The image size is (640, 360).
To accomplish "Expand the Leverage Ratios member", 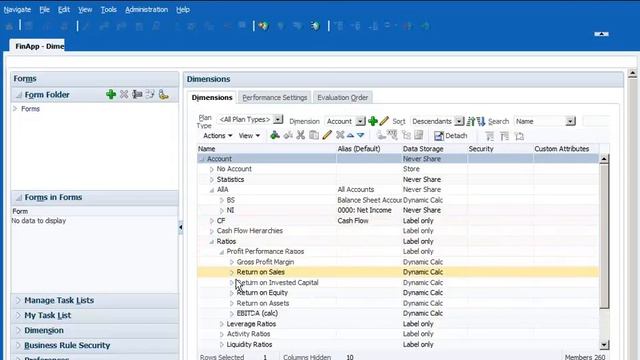I will tap(222, 324).
